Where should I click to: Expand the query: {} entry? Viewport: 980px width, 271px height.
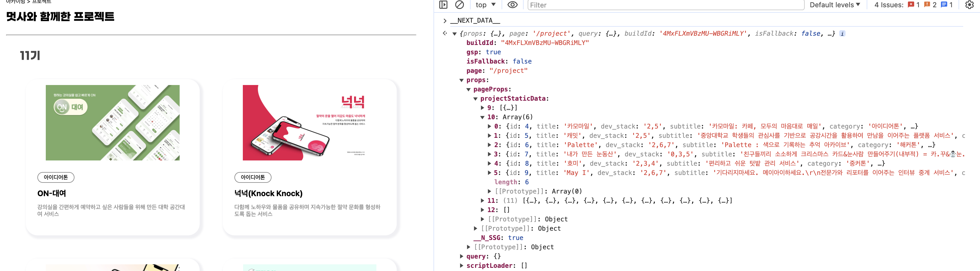point(462,256)
